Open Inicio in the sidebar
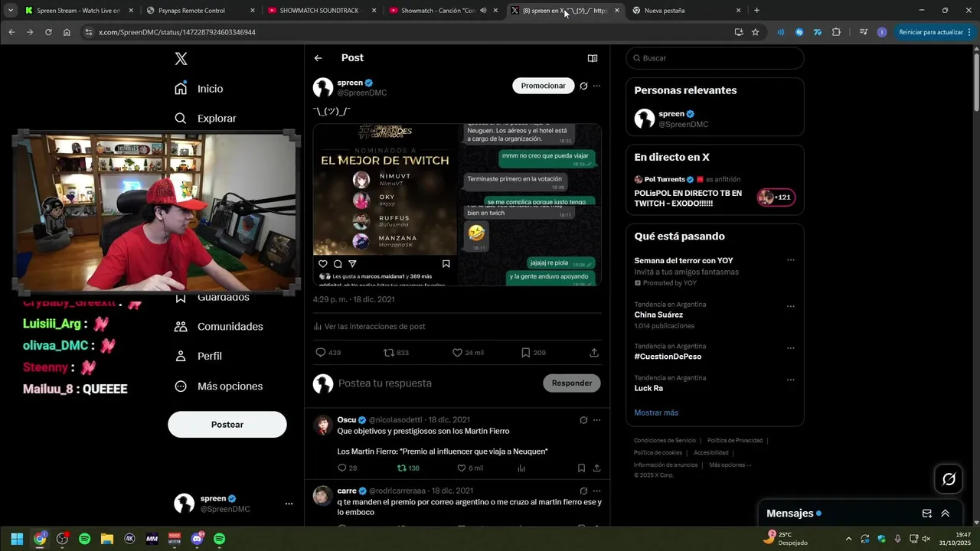Viewport: 980px width, 551px height. (x=199, y=89)
